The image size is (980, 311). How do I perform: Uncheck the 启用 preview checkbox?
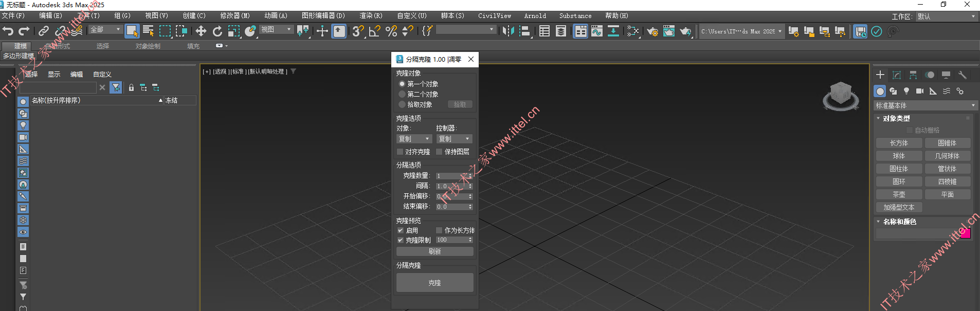(401, 230)
